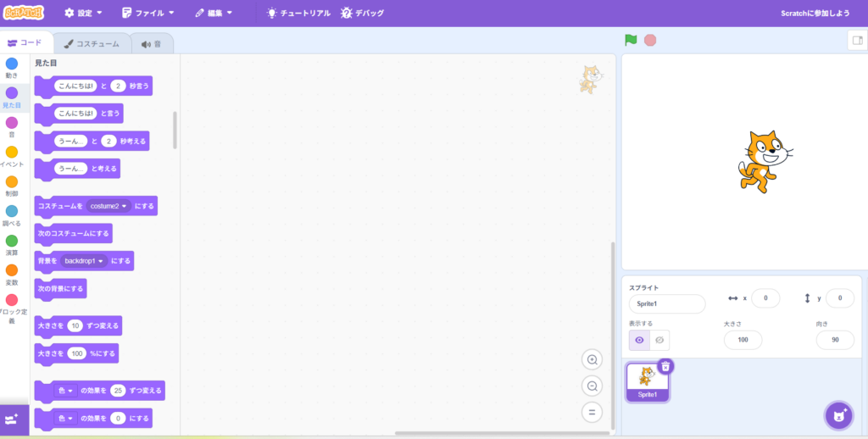Viewport: 868px width, 439px height.
Task: Click the sprite name field Sprite1
Action: tap(667, 304)
